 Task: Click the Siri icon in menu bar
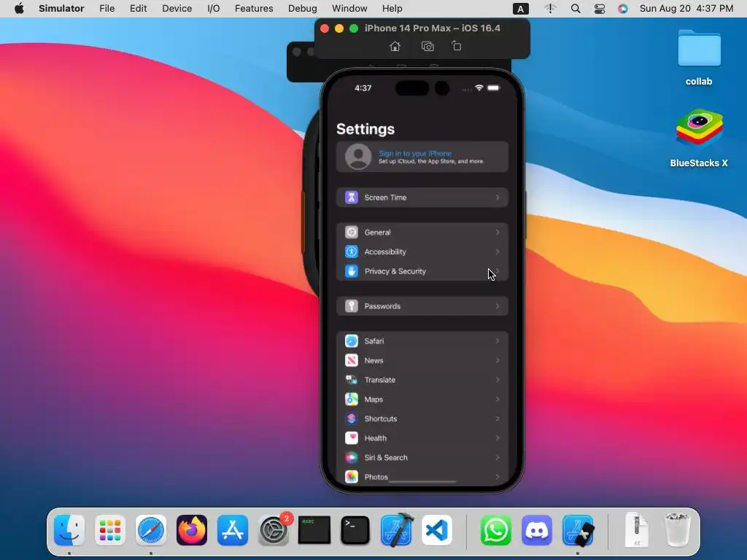pos(623,9)
